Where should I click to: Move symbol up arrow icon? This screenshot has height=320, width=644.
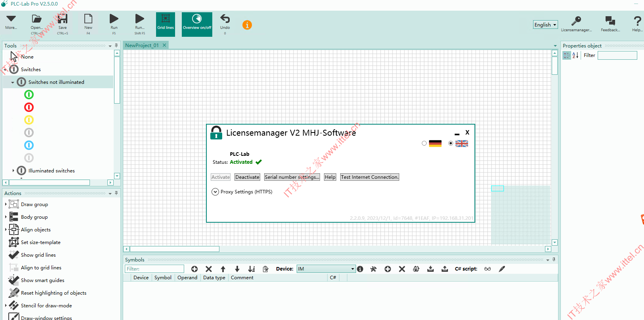click(223, 269)
